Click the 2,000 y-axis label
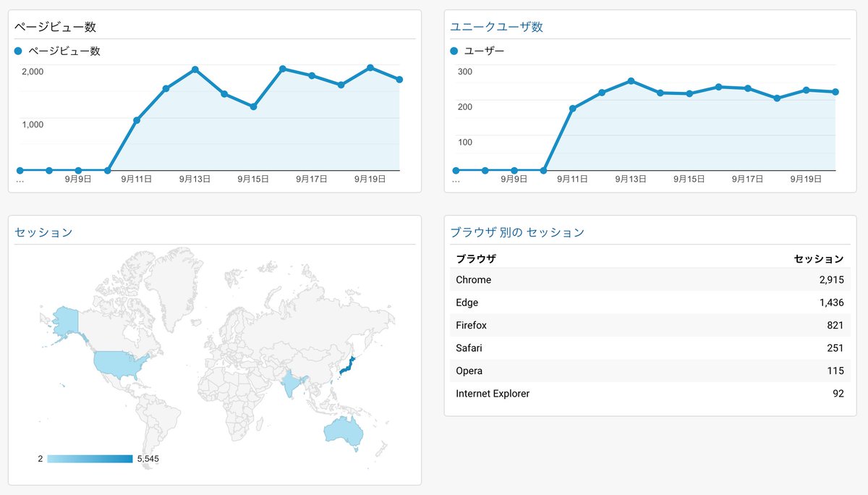 pos(33,72)
